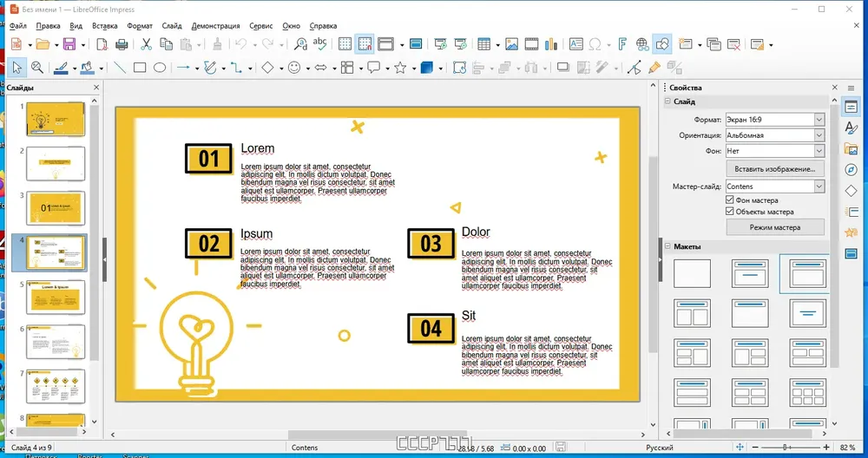The height and width of the screenshot is (458, 868).
Task: Print the presentation
Action: [x=122, y=44]
